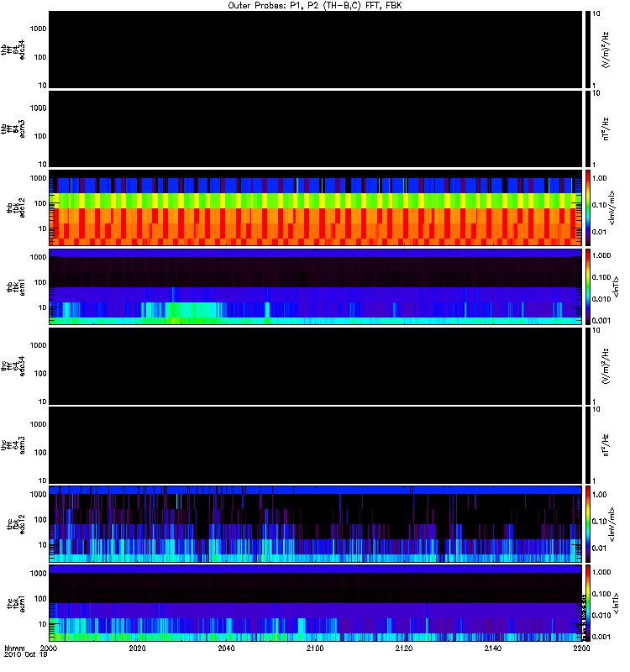Click the empty thb scm3 FFT spectrogram panel
Image resolution: width=630 pixels, height=672 pixels.
[316, 129]
